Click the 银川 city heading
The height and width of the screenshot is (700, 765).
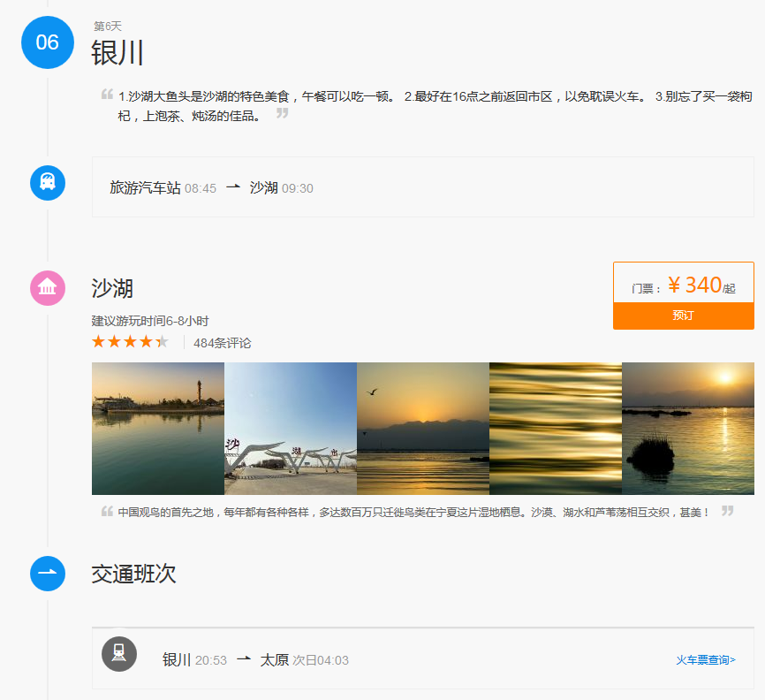(117, 53)
